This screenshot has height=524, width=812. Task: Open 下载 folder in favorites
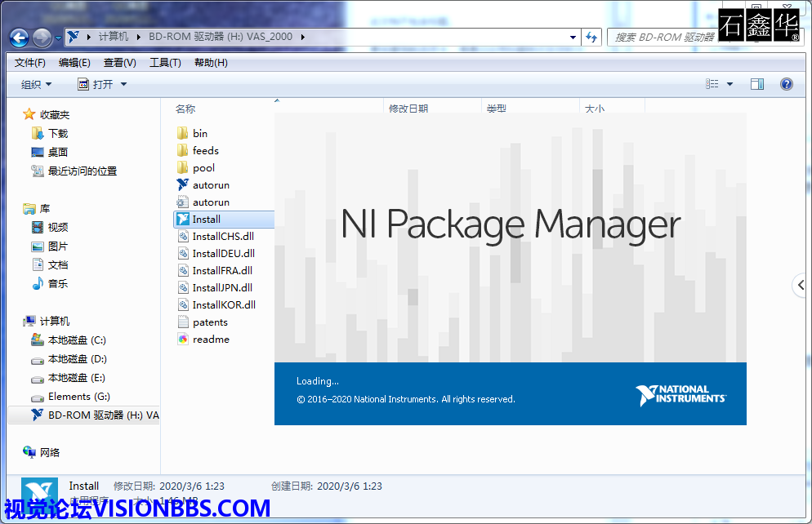(57, 133)
